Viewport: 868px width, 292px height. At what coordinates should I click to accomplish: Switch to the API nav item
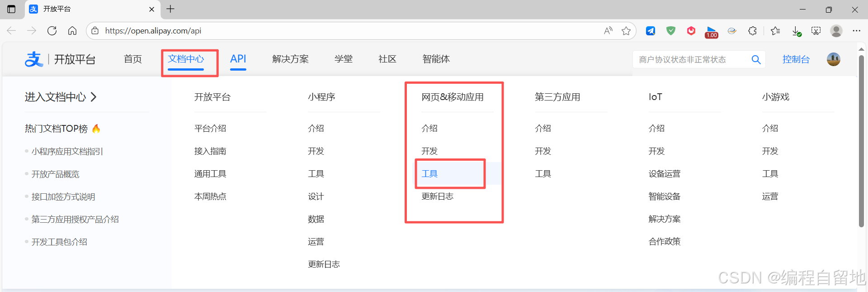(x=238, y=59)
